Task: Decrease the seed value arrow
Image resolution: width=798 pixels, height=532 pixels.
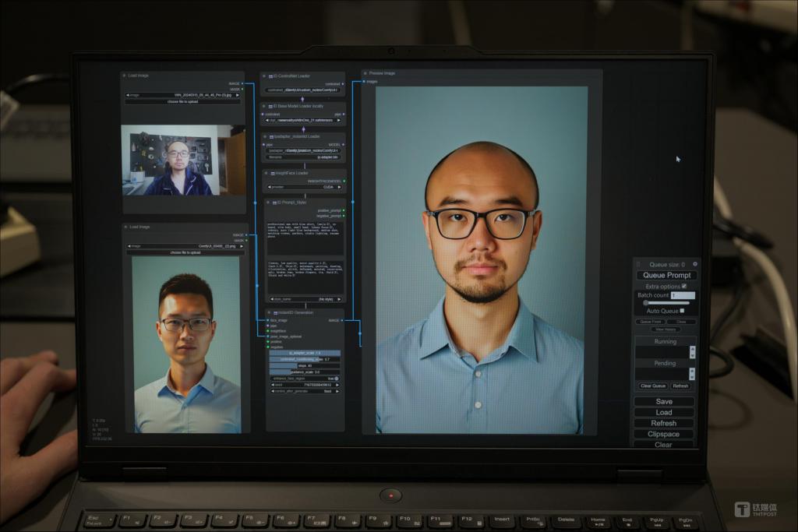Action: point(273,385)
